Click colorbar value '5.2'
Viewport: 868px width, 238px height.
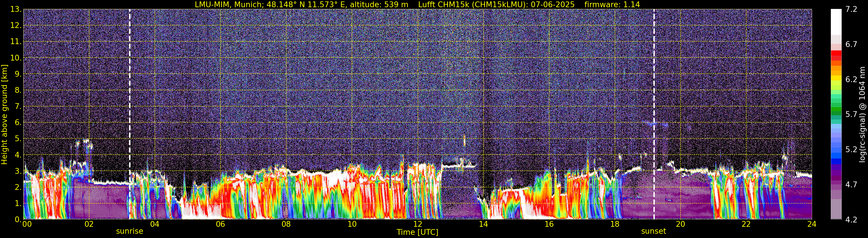coord(851,149)
